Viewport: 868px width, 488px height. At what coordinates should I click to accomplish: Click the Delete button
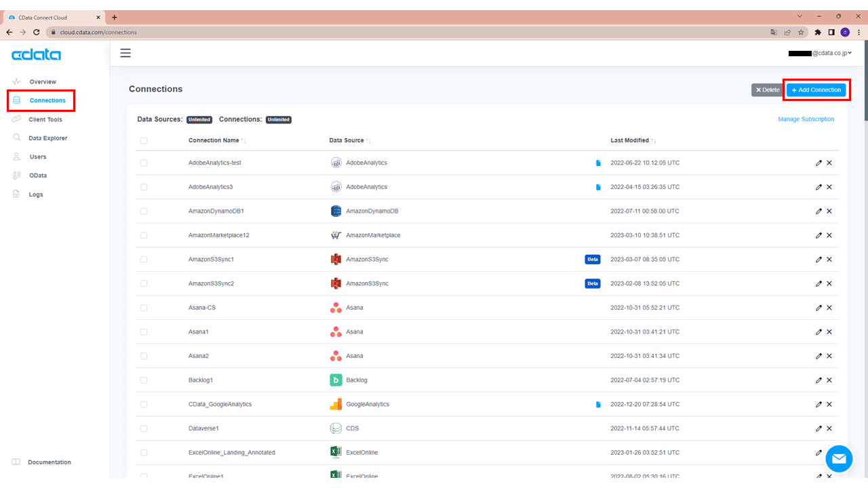coord(768,90)
